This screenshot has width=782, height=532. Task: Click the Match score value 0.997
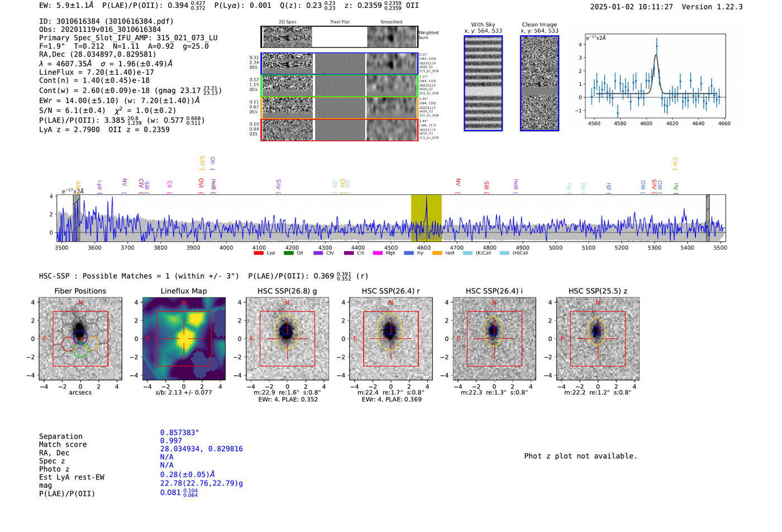point(171,441)
